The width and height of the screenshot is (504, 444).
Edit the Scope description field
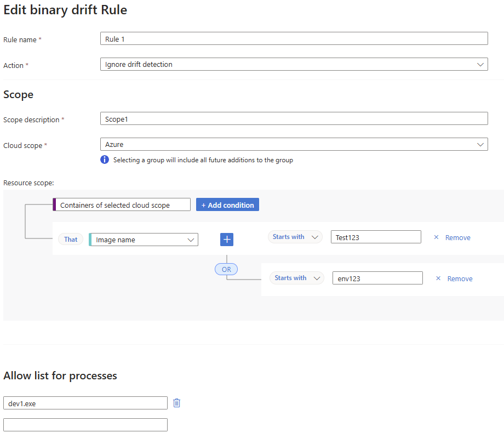pos(294,118)
